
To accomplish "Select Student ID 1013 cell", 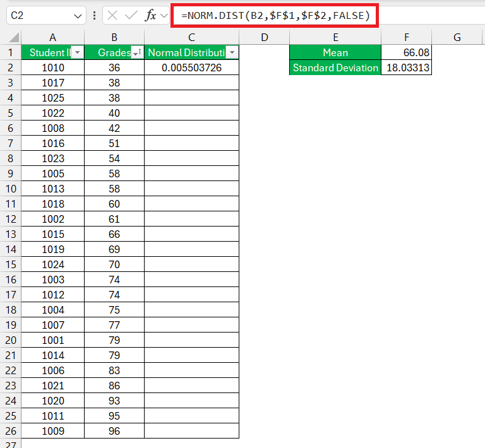I will click(x=52, y=189).
